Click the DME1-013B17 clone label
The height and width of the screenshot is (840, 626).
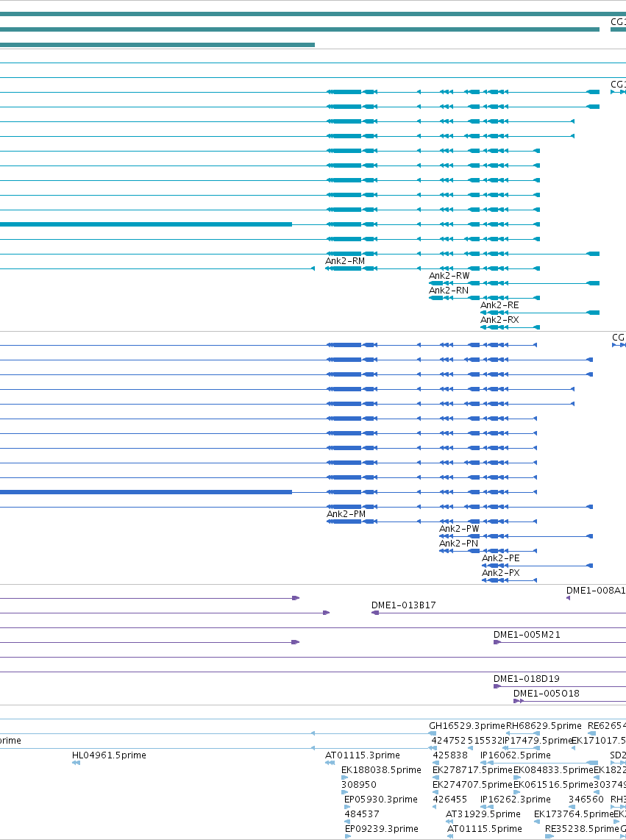(x=404, y=605)
